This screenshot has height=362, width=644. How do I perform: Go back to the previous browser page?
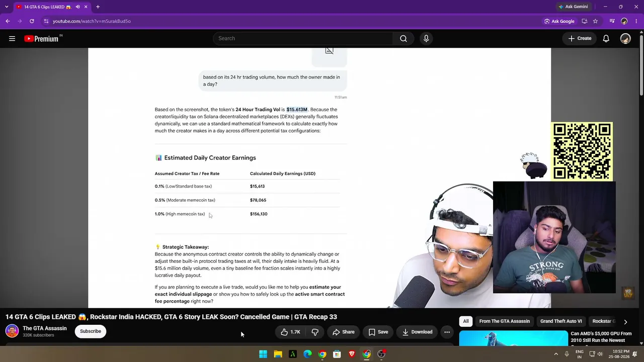click(8, 21)
